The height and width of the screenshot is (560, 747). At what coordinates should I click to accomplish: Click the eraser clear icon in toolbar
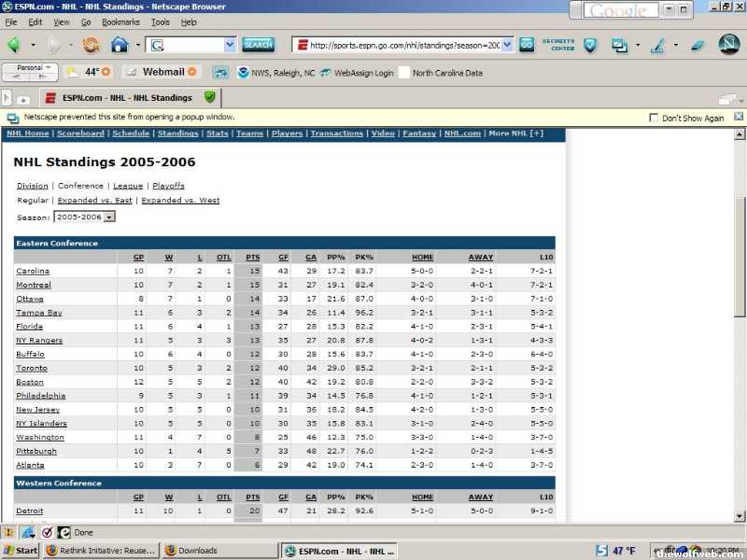(698, 44)
